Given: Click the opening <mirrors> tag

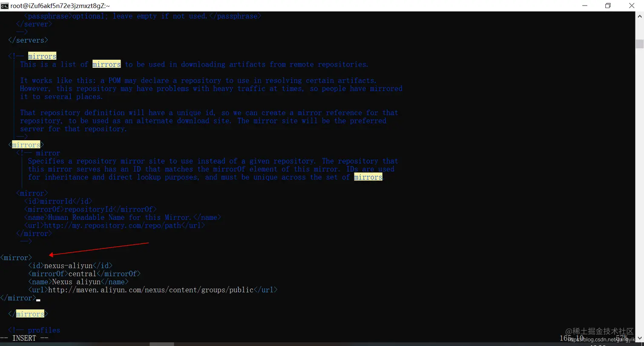Looking at the screenshot, I should click(26, 145).
